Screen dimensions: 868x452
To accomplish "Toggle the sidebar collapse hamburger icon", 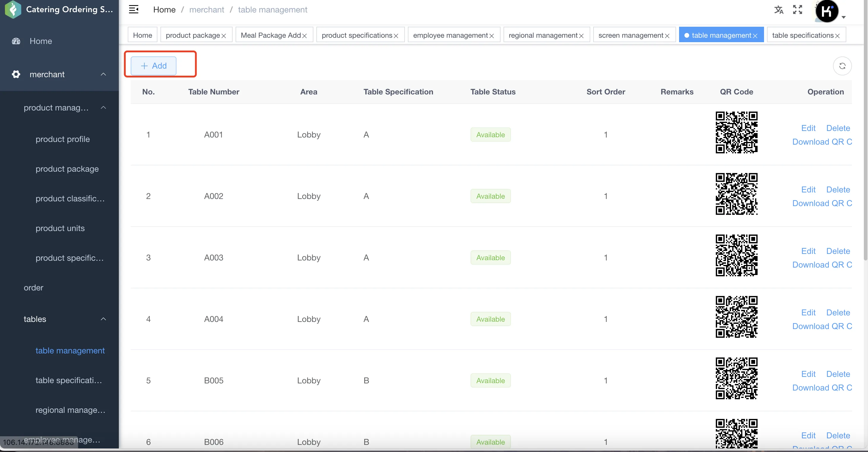I will [133, 10].
